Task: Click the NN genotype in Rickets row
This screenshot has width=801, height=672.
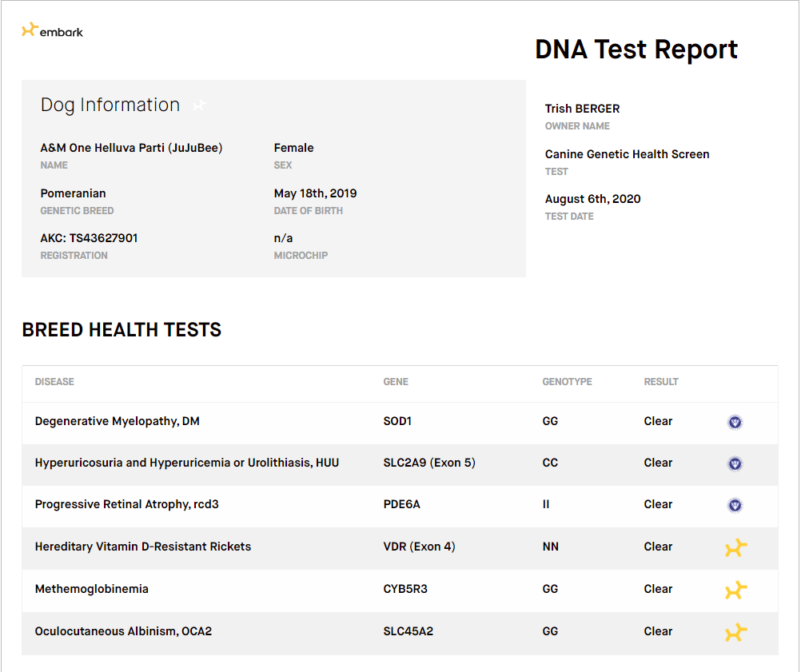Action: tap(550, 547)
